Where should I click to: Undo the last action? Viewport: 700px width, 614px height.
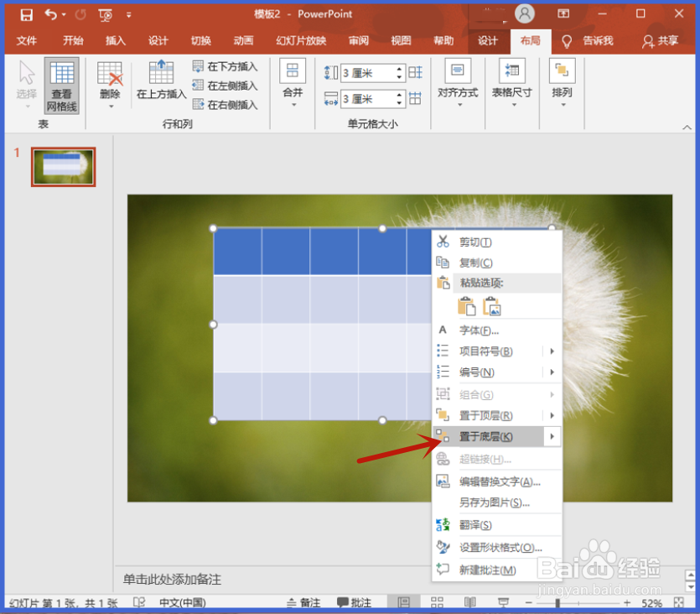click(51, 15)
